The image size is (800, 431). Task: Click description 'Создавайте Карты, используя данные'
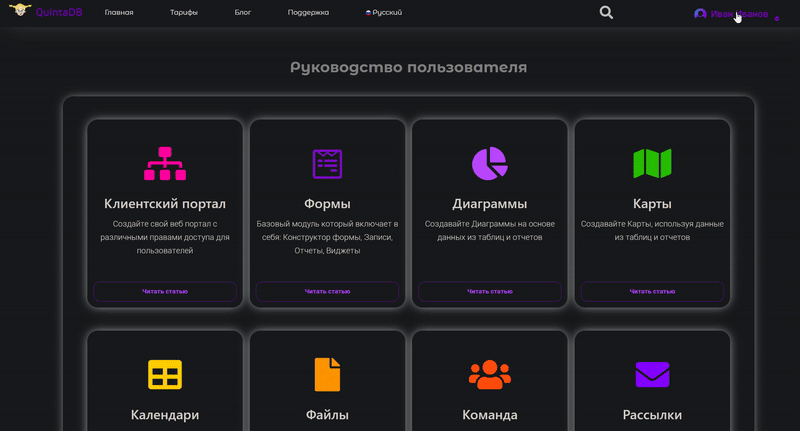point(652,231)
